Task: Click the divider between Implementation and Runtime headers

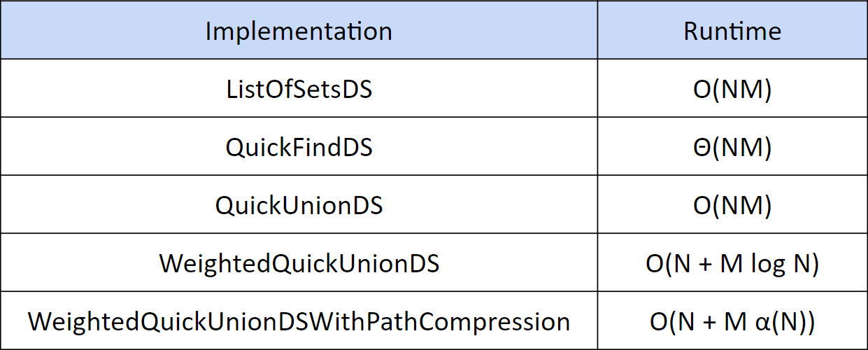Action: 597,30
